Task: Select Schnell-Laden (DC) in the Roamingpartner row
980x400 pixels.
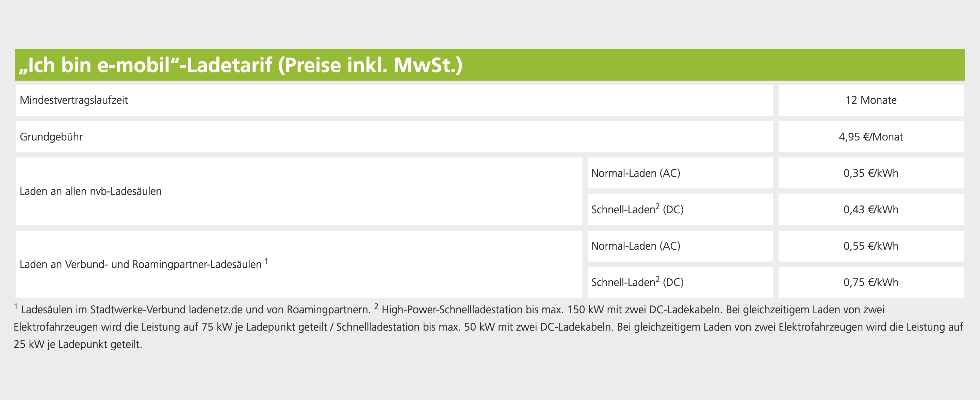Action: 637,283
